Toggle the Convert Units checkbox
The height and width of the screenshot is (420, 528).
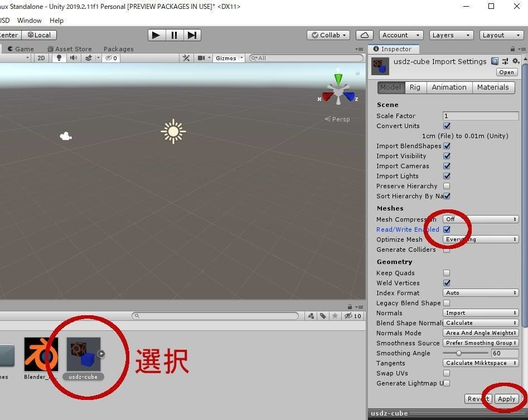[447, 126]
